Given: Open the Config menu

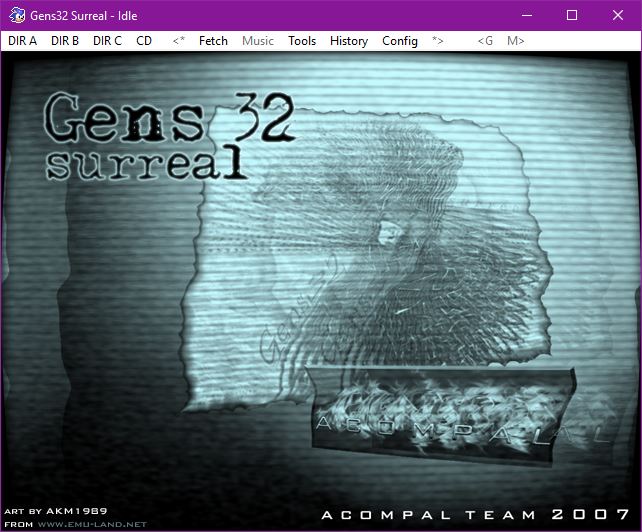Looking at the screenshot, I should tap(400, 41).
